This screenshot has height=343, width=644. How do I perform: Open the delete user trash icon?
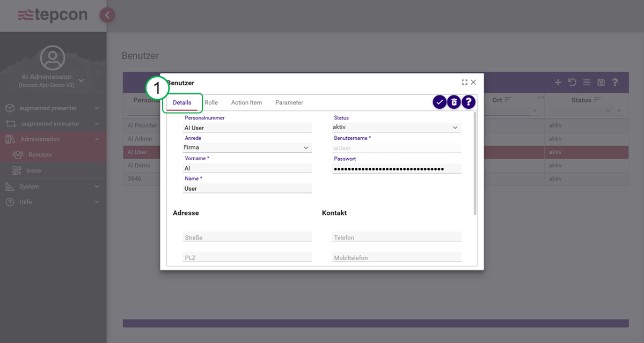(454, 101)
